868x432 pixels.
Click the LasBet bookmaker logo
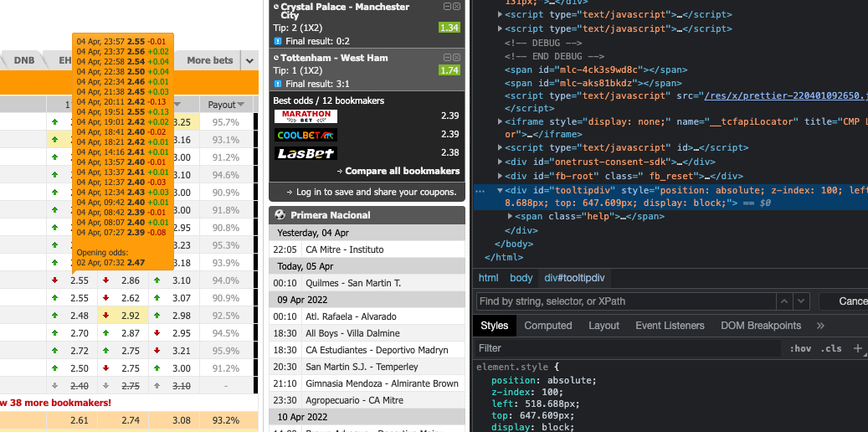[x=306, y=153]
